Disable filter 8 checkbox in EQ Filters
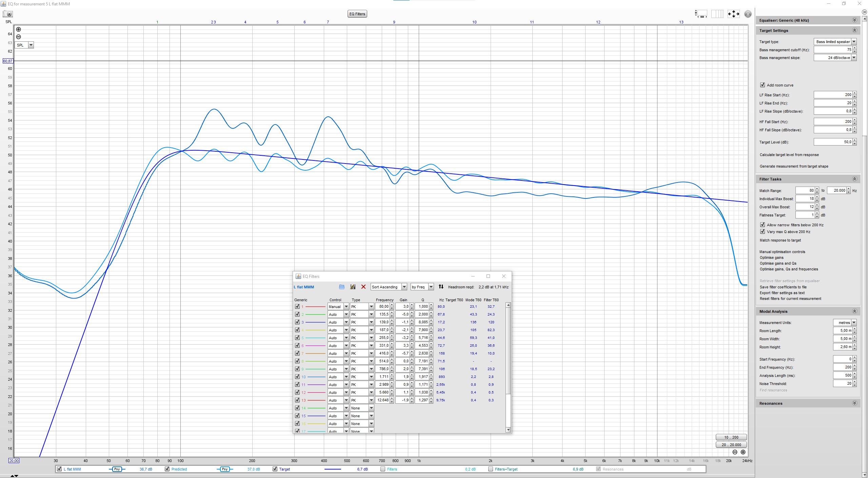 tap(297, 361)
